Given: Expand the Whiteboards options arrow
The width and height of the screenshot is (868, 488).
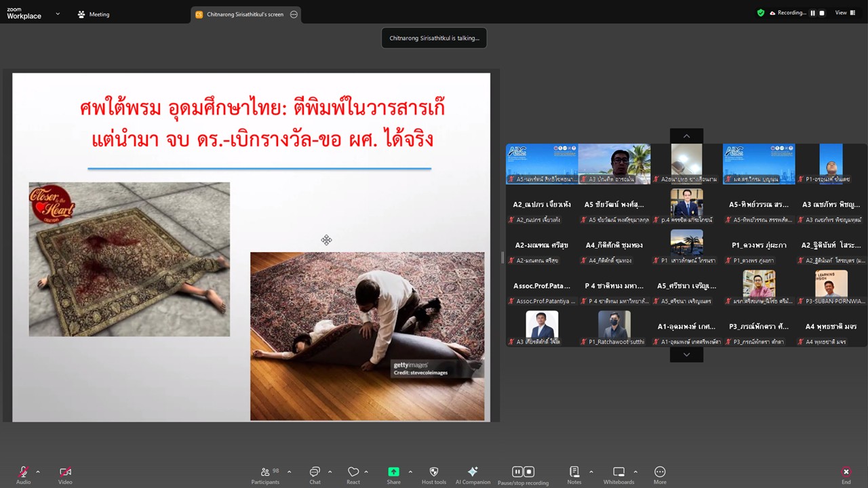Looking at the screenshot, I should coord(635,472).
